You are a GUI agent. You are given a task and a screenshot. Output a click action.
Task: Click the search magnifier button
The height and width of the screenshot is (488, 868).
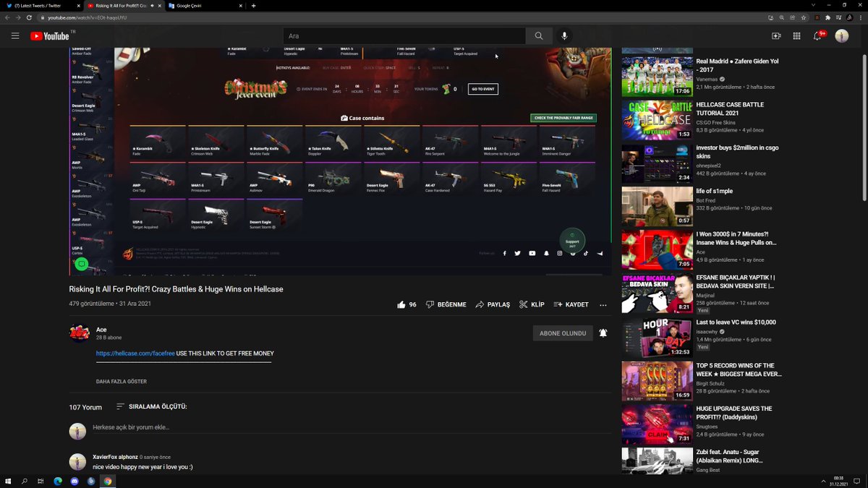point(539,35)
